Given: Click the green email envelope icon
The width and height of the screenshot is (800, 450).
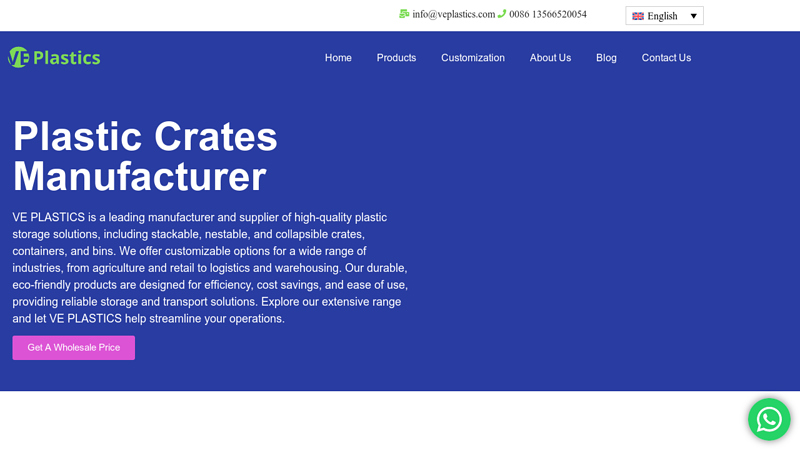Looking at the screenshot, I should pyautogui.click(x=404, y=14).
